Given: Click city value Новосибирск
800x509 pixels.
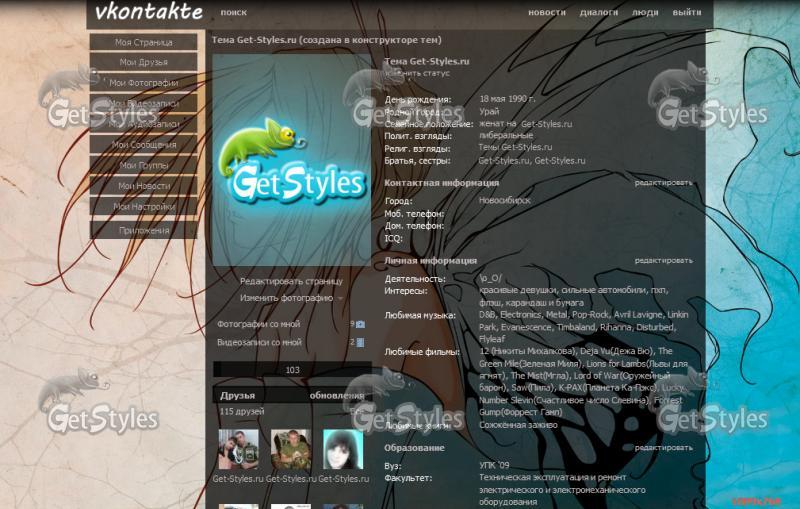Looking at the screenshot, I should click(505, 201).
